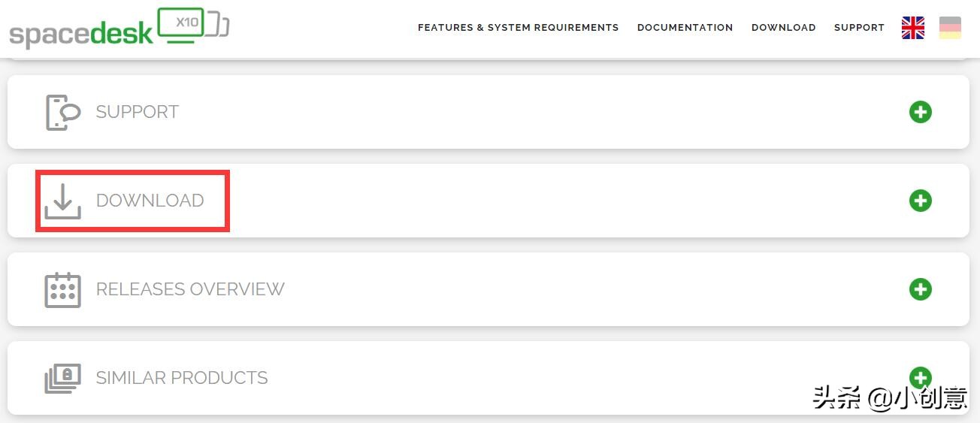Click the SUPPORT section heading
The width and height of the screenshot is (980, 423).
tap(137, 112)
